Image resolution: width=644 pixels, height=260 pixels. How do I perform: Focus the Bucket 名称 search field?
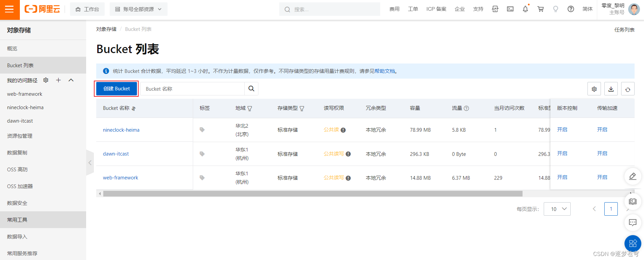pos(192,89)
